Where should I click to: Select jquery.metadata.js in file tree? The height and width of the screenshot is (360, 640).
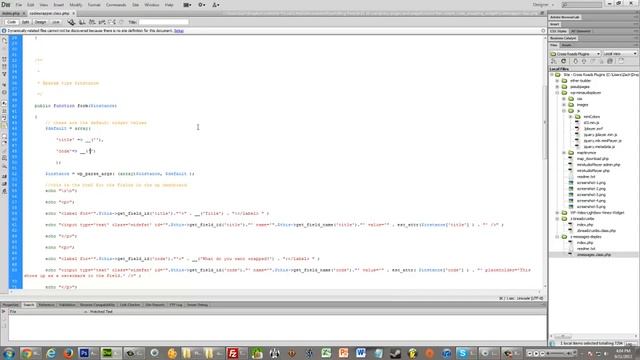point(599,147)
